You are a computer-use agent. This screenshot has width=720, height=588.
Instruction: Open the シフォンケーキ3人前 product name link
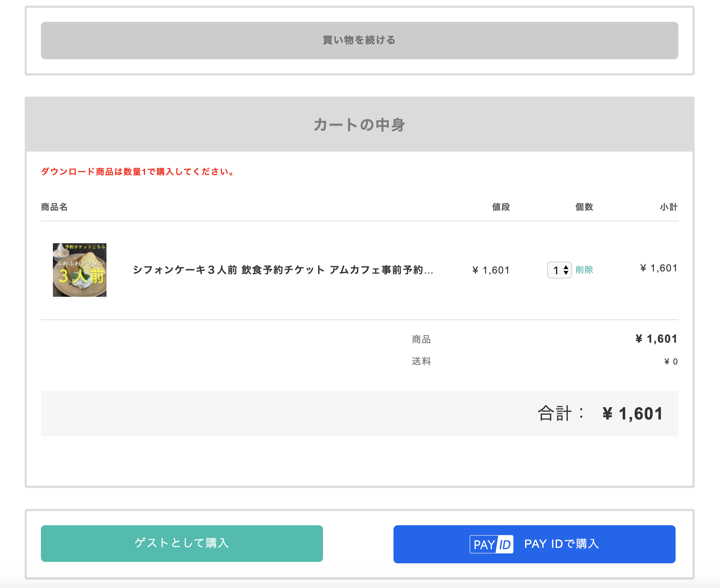[283, 270]
